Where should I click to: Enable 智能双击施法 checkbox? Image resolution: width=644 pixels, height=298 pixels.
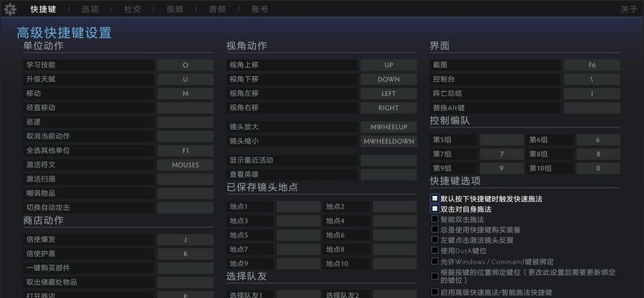[434, 219]
